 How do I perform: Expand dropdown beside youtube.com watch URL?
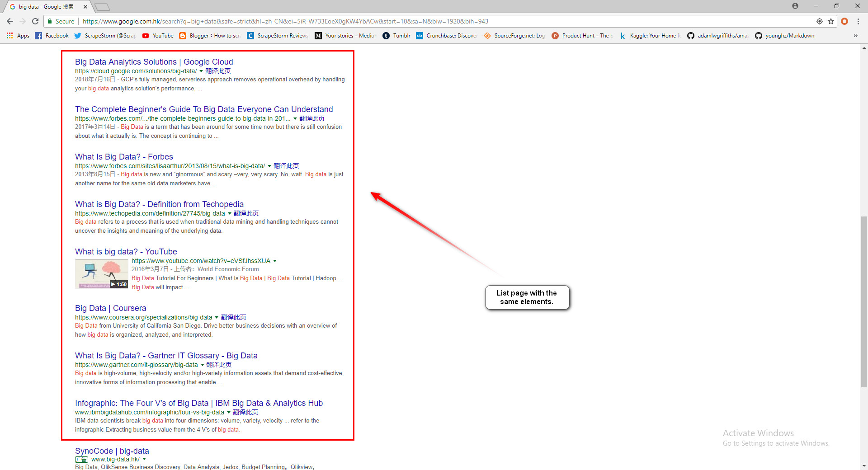[x=275, y=261]
